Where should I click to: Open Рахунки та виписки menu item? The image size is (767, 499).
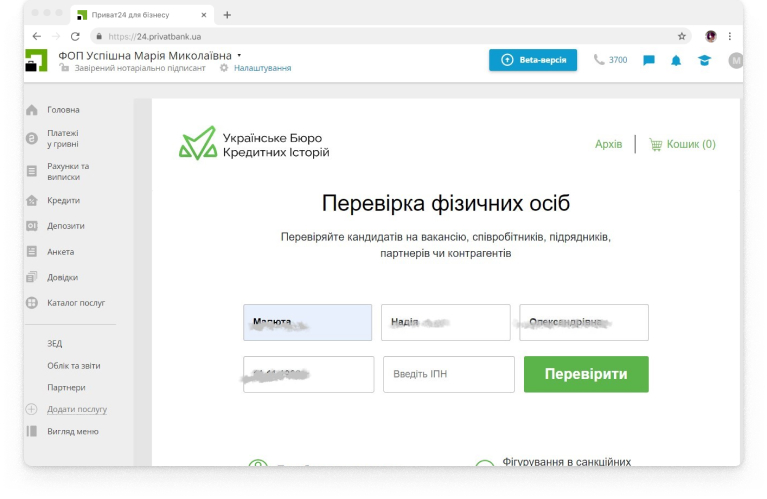click(68, 171)
